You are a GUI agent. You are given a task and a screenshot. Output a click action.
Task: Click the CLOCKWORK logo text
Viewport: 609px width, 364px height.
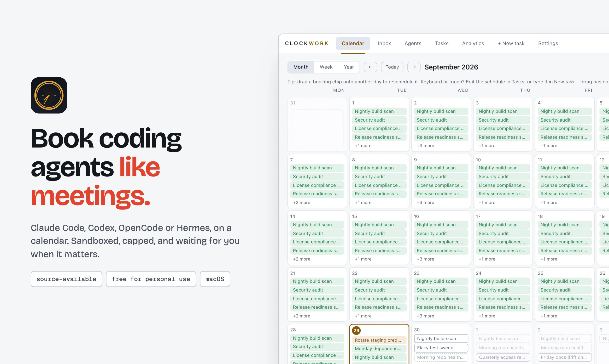click(x=307, y=43)
